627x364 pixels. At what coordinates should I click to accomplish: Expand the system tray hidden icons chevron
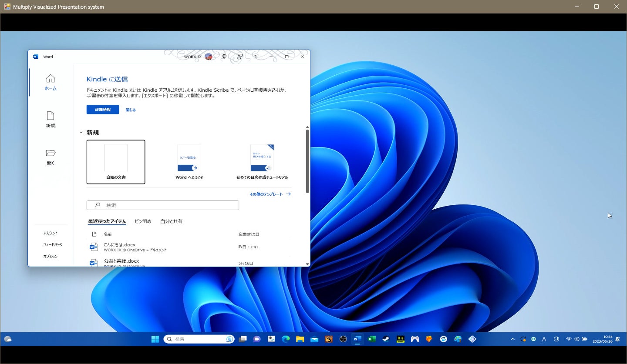point(512,339)
